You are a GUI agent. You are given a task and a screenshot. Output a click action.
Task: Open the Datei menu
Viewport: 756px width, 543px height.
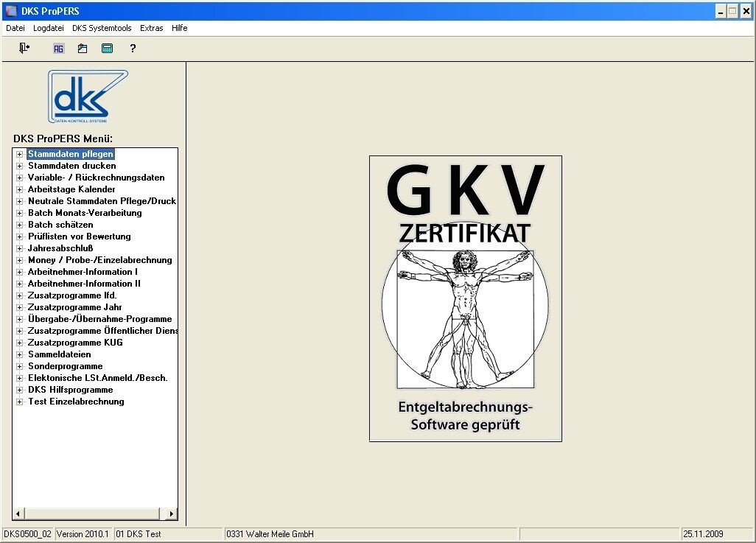[x=15, y=28]
